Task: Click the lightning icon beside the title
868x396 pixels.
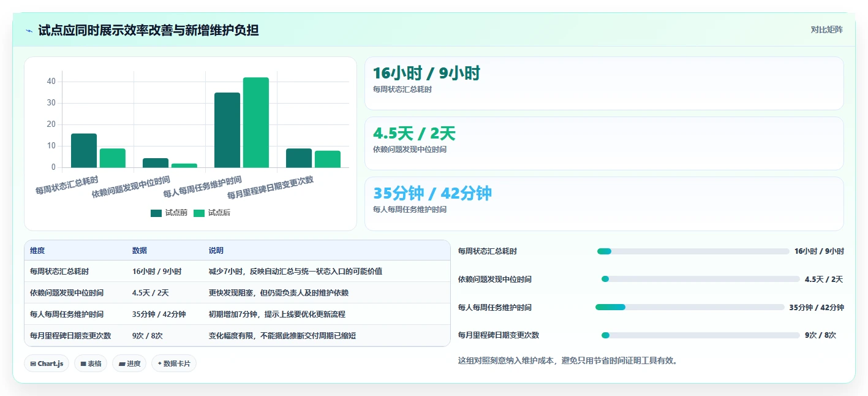Action: pos(29,31)
